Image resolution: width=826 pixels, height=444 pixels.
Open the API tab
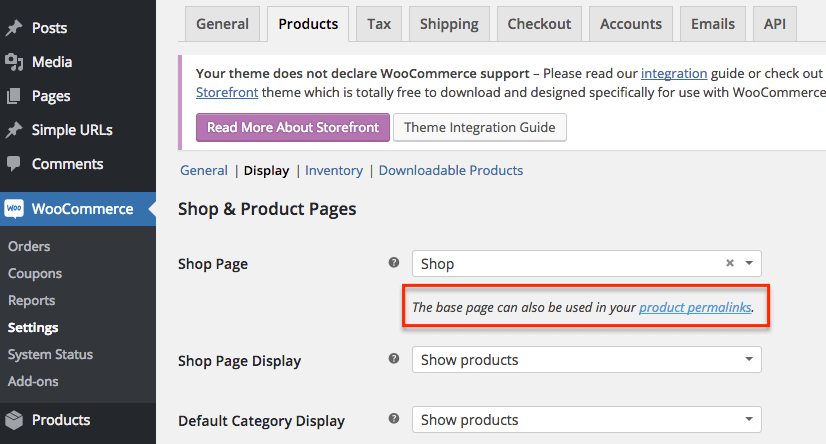pos(775,24)
